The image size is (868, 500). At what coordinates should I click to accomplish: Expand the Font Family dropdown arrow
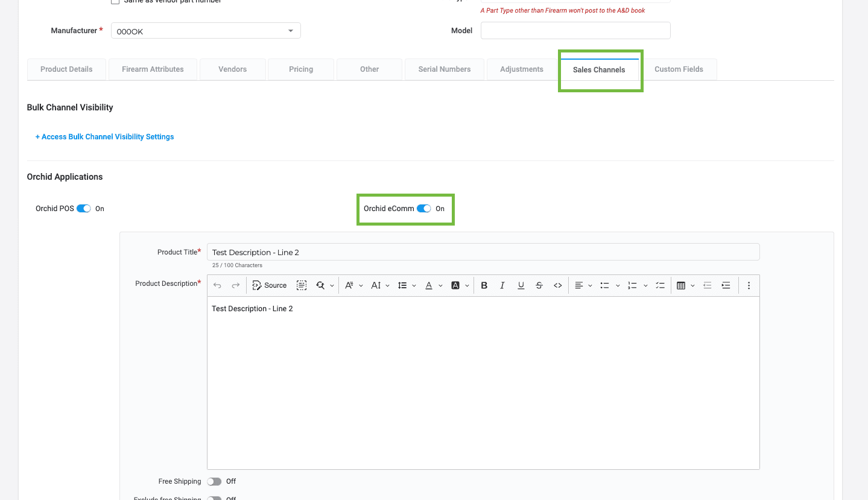tap(361, 286)
